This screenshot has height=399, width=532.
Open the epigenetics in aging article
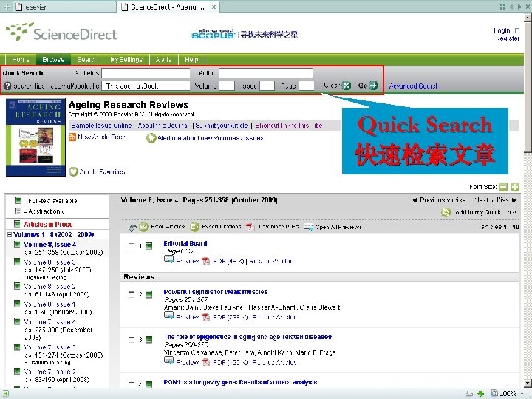click(248, 337)
